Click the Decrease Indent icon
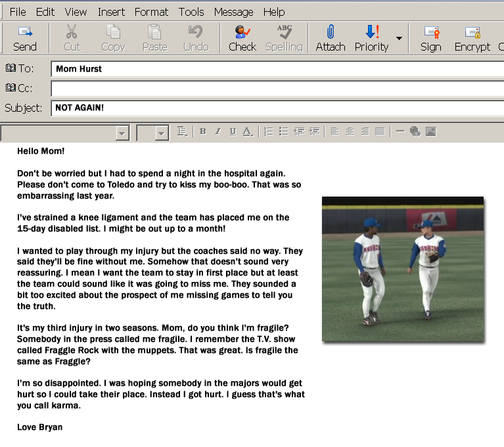The image size is (504, 447). [299, 131]
